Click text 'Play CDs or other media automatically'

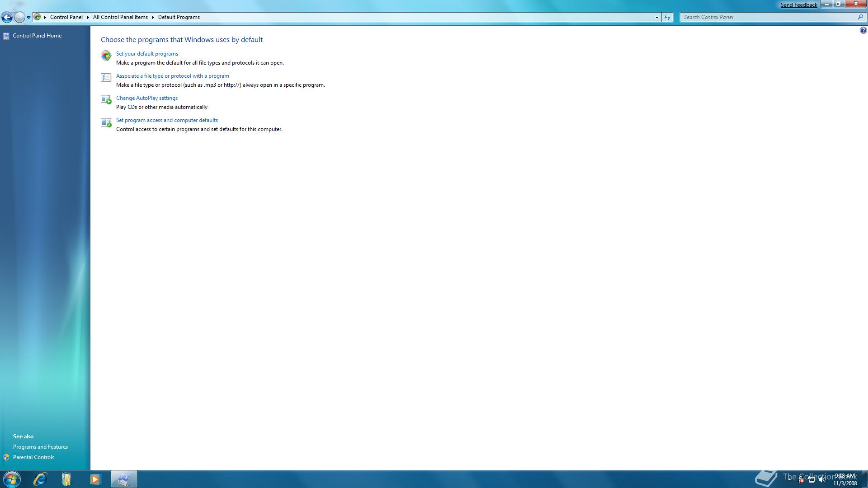tap(162, 107)
